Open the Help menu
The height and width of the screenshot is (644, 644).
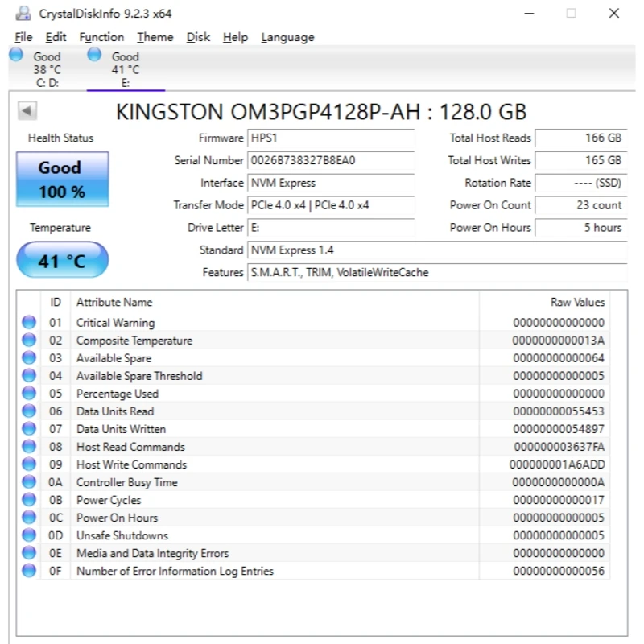click(235, 37)
